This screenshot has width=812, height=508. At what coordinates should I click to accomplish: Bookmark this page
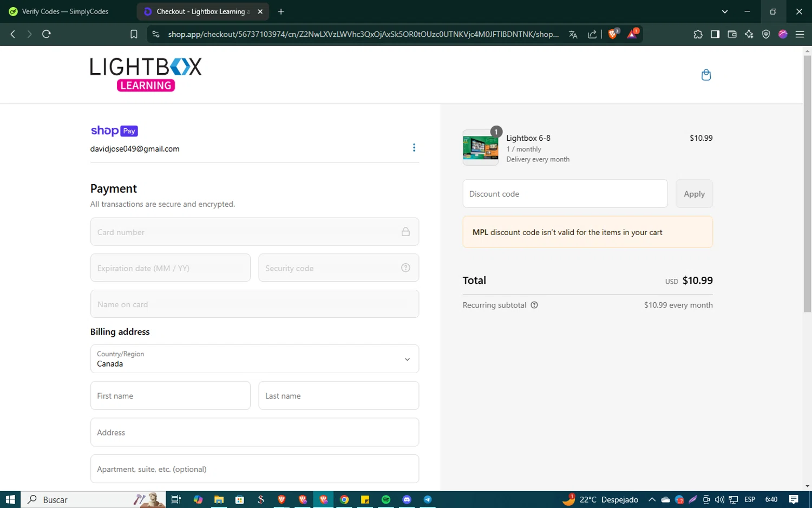click(134, 34)
